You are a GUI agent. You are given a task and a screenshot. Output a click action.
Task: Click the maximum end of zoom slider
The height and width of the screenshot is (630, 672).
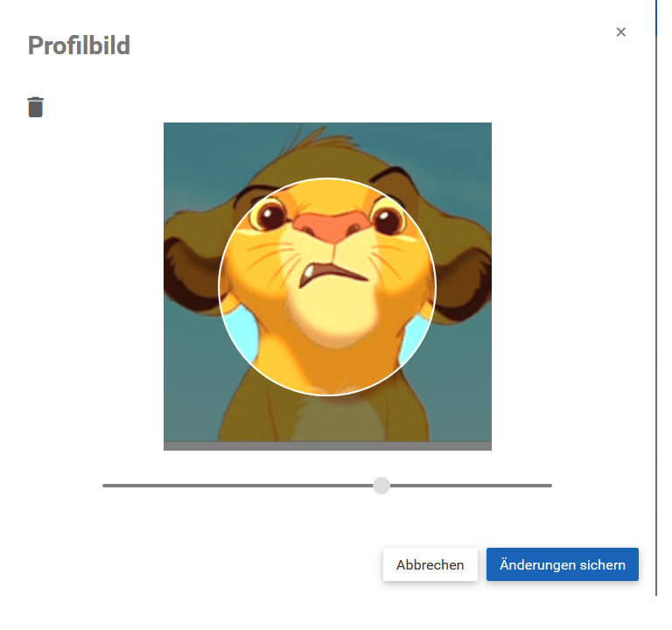pos(550,486)
